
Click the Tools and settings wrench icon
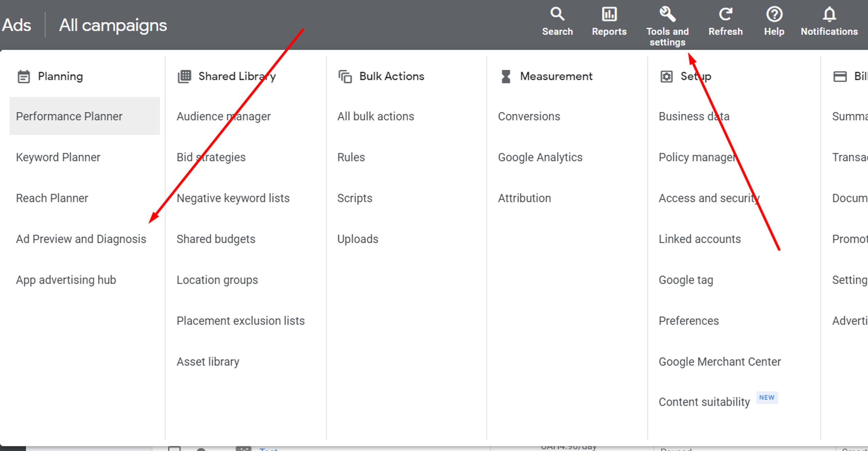click(667, 14)
